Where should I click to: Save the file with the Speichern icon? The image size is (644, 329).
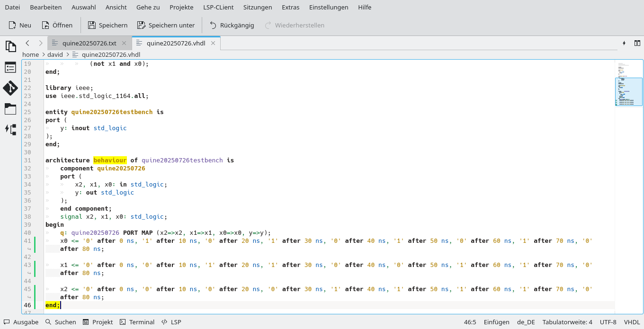(x=107, y=25)
